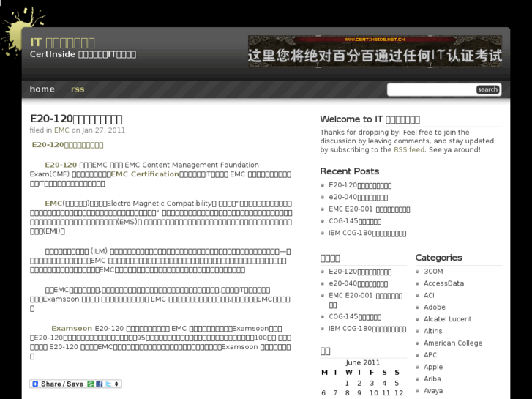Open E20-120 in list beside Categories
532x399 pixels.
coord(360,272)
